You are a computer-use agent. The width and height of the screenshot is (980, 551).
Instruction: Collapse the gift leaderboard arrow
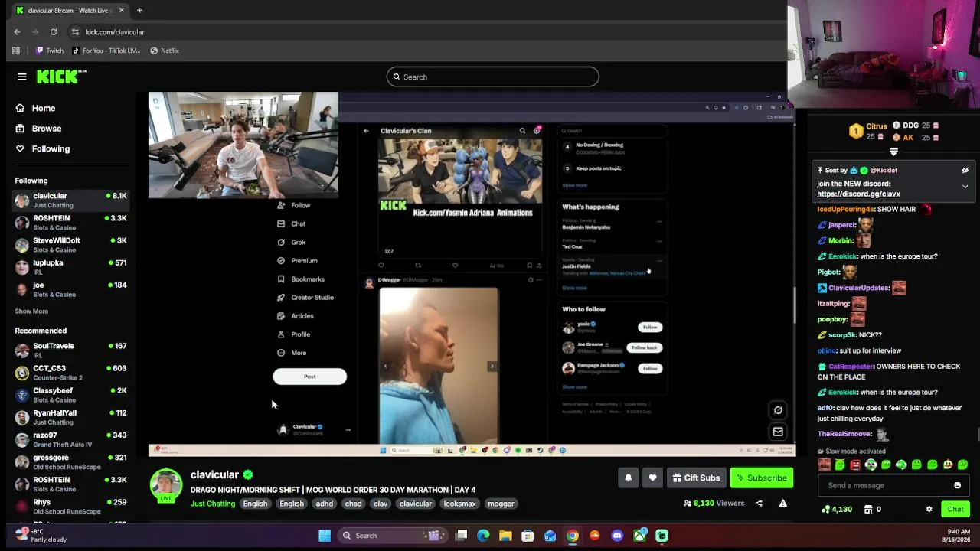(x=893, y=152)
